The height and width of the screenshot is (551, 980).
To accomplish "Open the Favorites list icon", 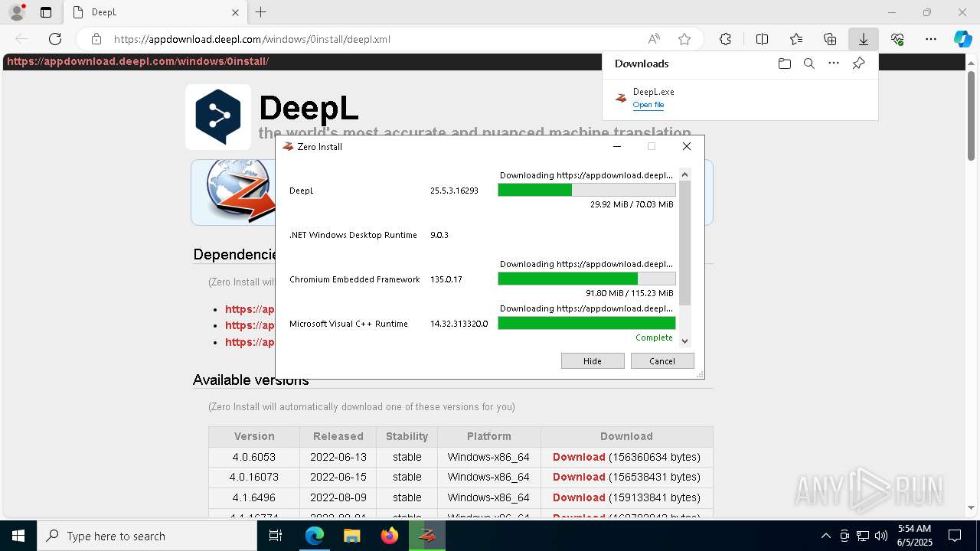I will click(x=796, y=39).
